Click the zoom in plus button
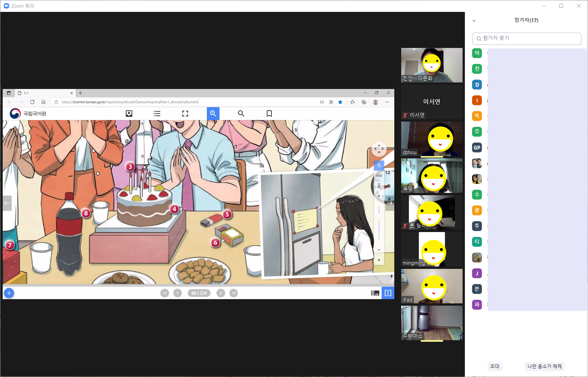Viewport: 588px width, 377px height. (x=379, y=196)
